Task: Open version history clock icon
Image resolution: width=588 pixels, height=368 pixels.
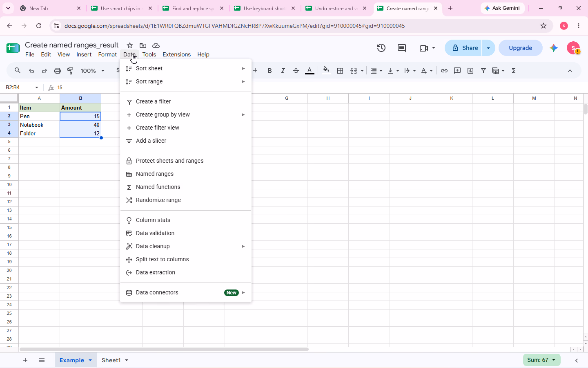Action: click(x=381, y=48)
